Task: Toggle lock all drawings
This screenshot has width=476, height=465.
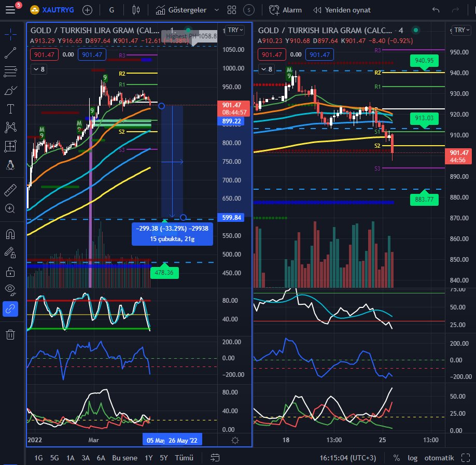Action: [10, 272]
